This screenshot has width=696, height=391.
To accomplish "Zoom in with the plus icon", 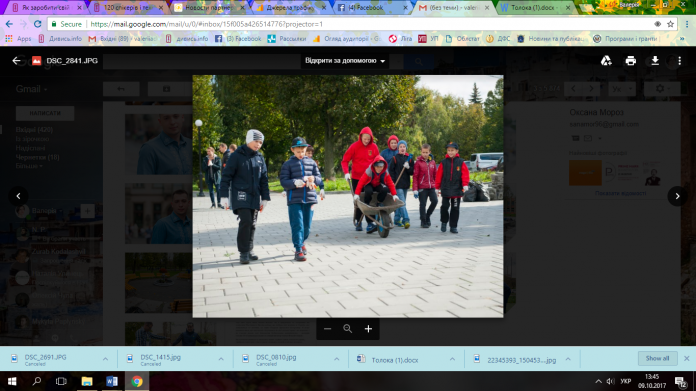I will pos(368,329).
